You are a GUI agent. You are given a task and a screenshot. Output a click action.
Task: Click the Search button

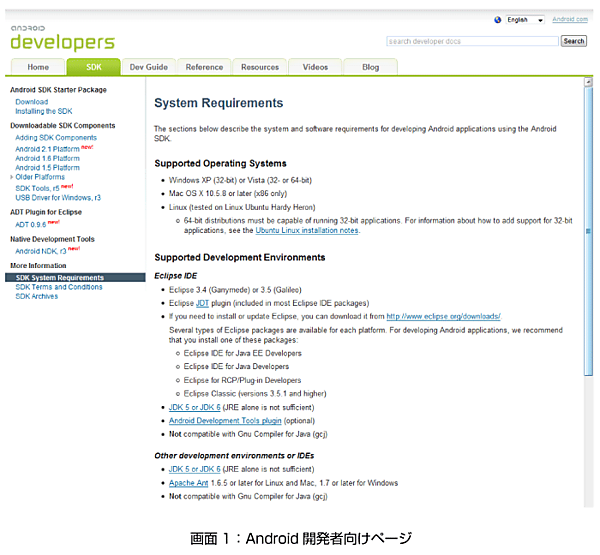coord(574,41)
